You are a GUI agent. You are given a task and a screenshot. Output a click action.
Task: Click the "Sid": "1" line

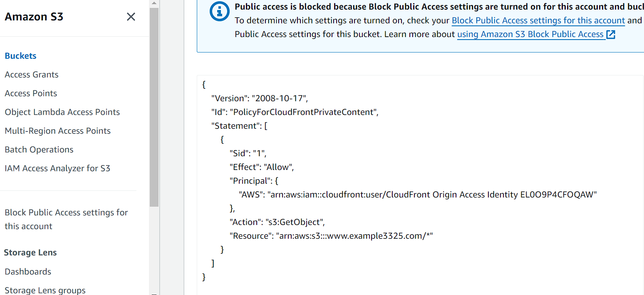point(248,153)
